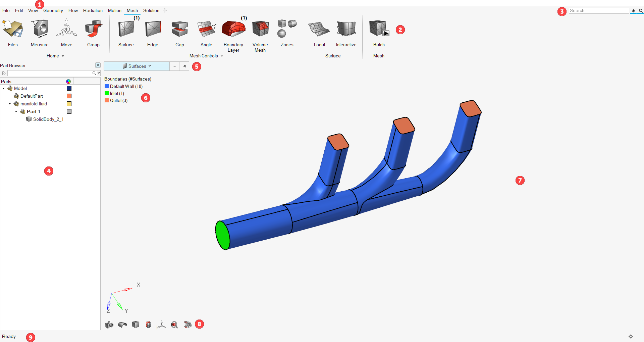644x342 pixels.
Task: Expand the Mesh Controls group dropdown arrow
Action: tap(222, 56)
